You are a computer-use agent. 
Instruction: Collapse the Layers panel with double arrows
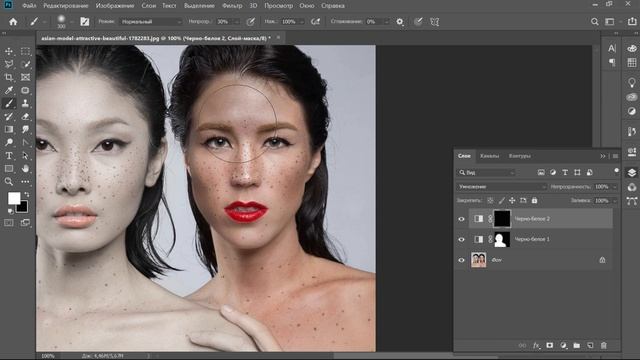coord(602,156)
